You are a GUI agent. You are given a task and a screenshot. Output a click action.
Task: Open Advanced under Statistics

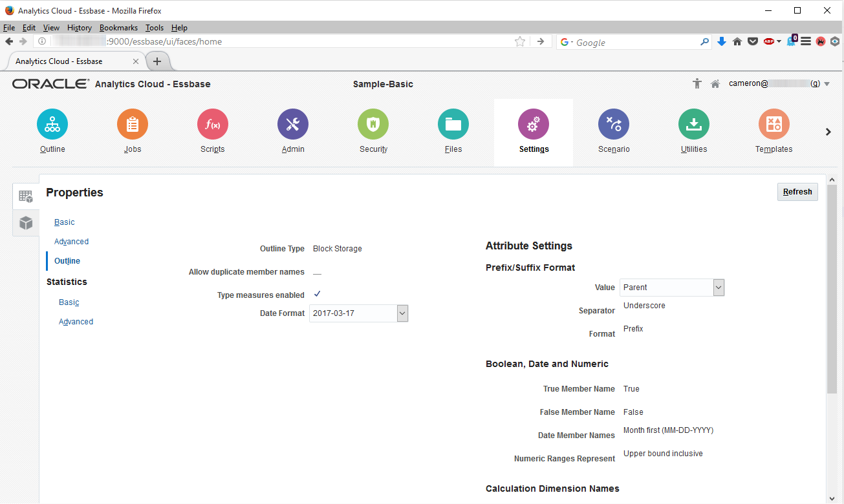click(x=76, y=322)
